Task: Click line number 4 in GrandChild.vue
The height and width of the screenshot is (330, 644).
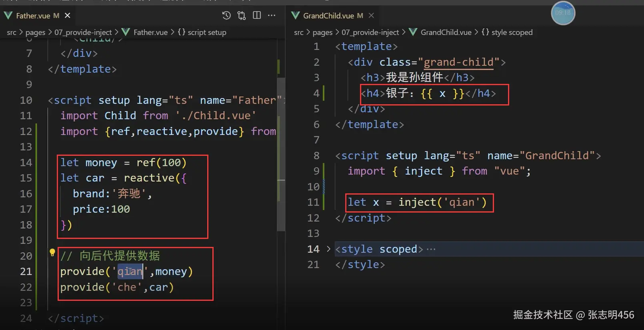Action: pos(316,93)
